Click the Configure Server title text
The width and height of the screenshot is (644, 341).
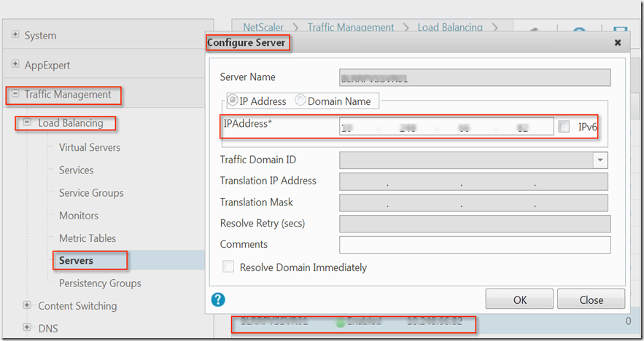point(246,42)
